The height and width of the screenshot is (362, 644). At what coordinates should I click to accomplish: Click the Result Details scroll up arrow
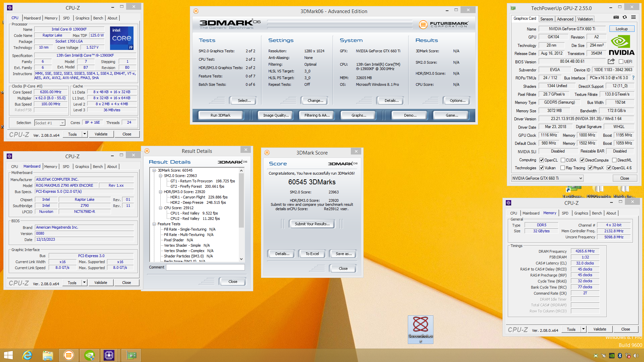241,171
